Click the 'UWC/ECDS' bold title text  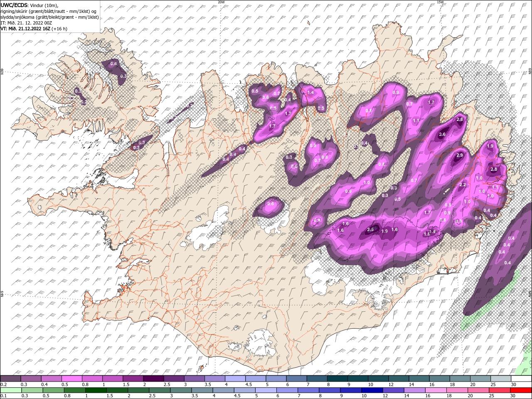click(14, 5)
